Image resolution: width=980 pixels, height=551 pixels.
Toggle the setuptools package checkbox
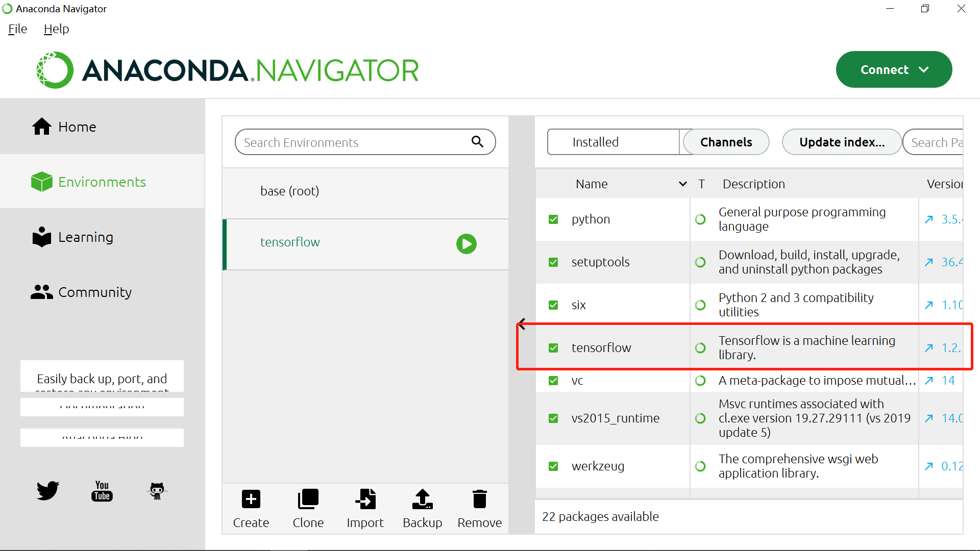point(553,262)
